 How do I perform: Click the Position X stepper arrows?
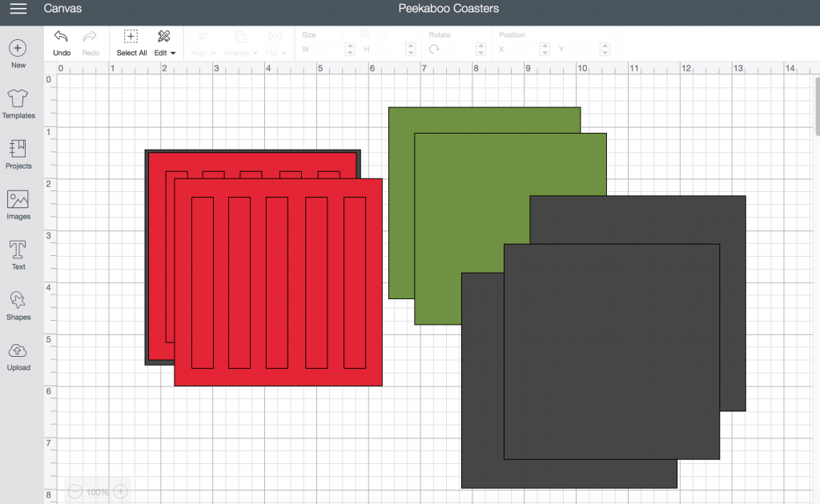click(x=545, y=49)
